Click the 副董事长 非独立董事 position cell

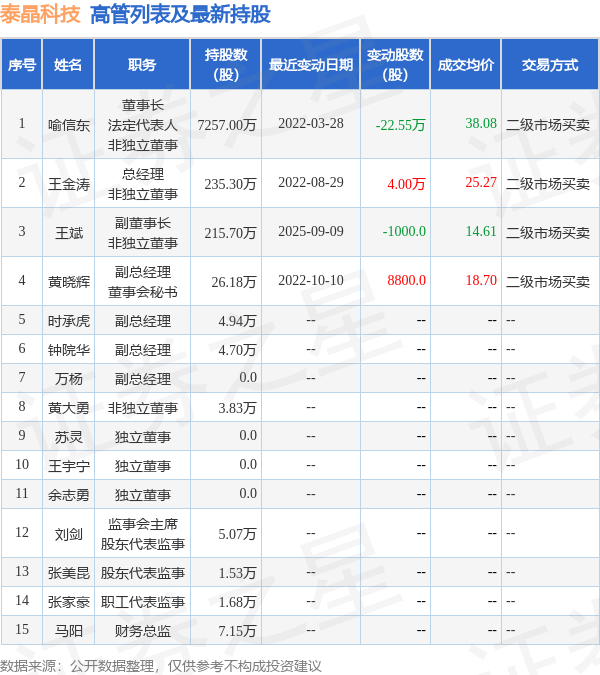point(142,233)
